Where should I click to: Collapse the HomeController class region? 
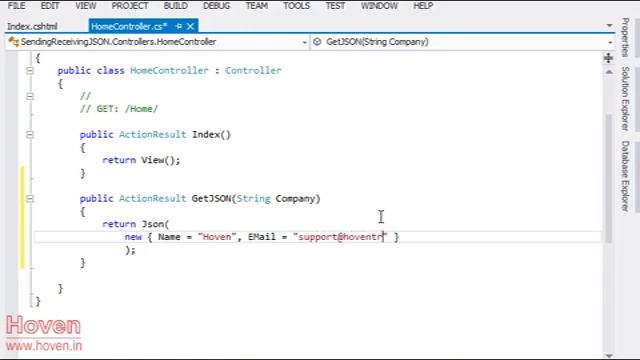point(30,71)
